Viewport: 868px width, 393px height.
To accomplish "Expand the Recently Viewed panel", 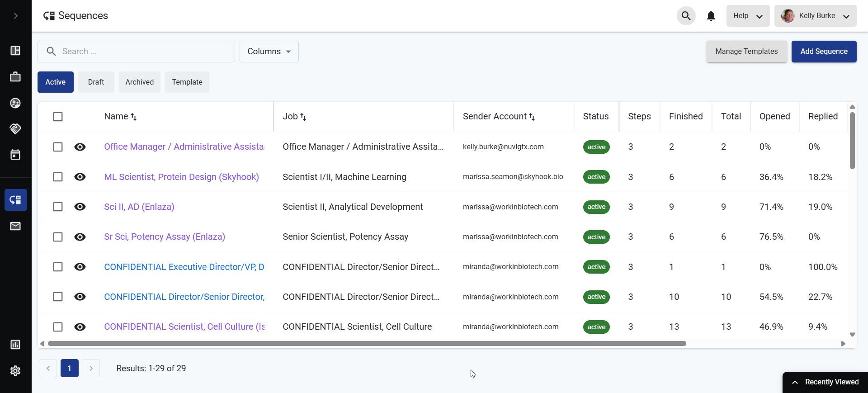I will click(x=825, y=382).
